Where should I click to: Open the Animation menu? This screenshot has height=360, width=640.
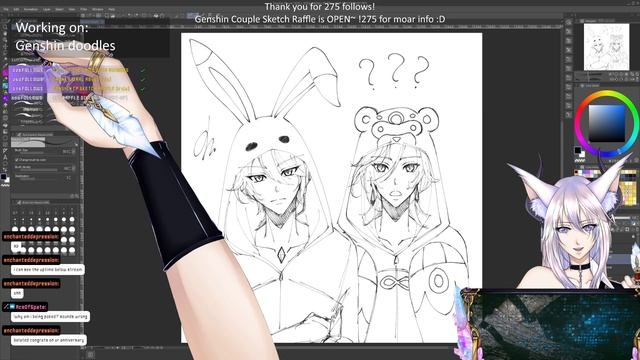click(31, 9)
